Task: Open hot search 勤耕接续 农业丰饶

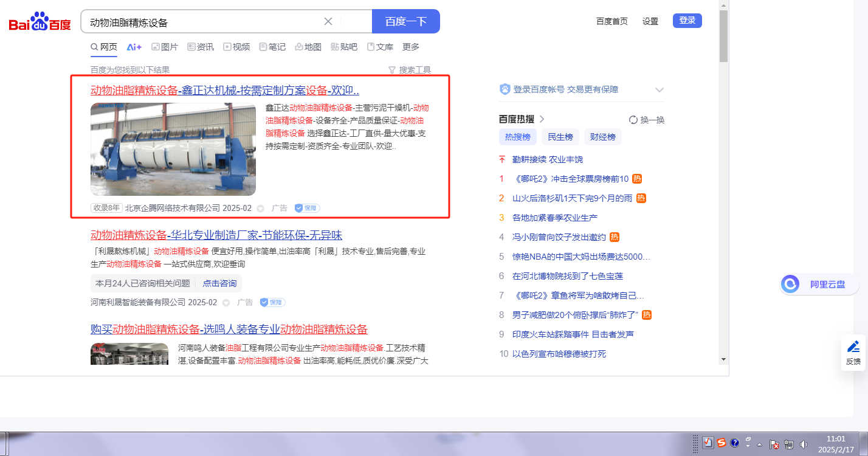Action: 548,159
